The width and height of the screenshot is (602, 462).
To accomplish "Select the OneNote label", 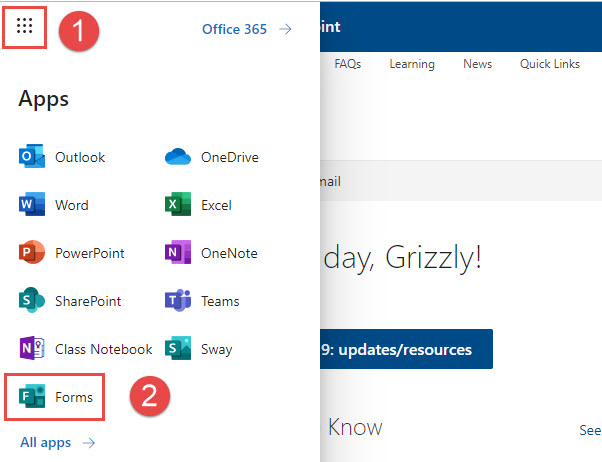I will tap(229, 253).
